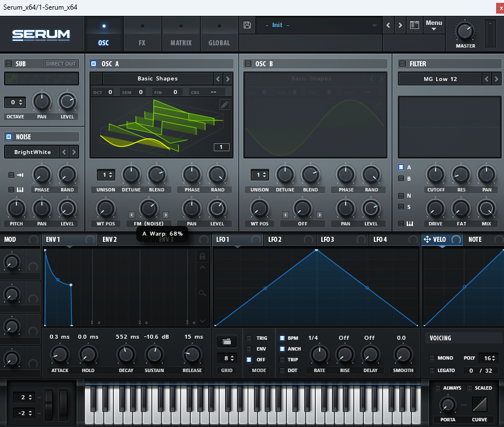Open the MATRIX tab

[x=181, y=34]
